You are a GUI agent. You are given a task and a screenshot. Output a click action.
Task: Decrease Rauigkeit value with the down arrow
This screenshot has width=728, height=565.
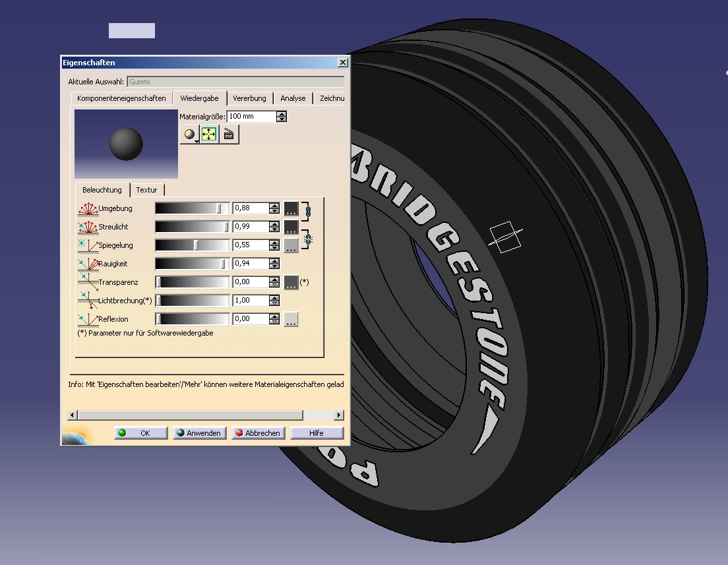(x=274, y=266)
